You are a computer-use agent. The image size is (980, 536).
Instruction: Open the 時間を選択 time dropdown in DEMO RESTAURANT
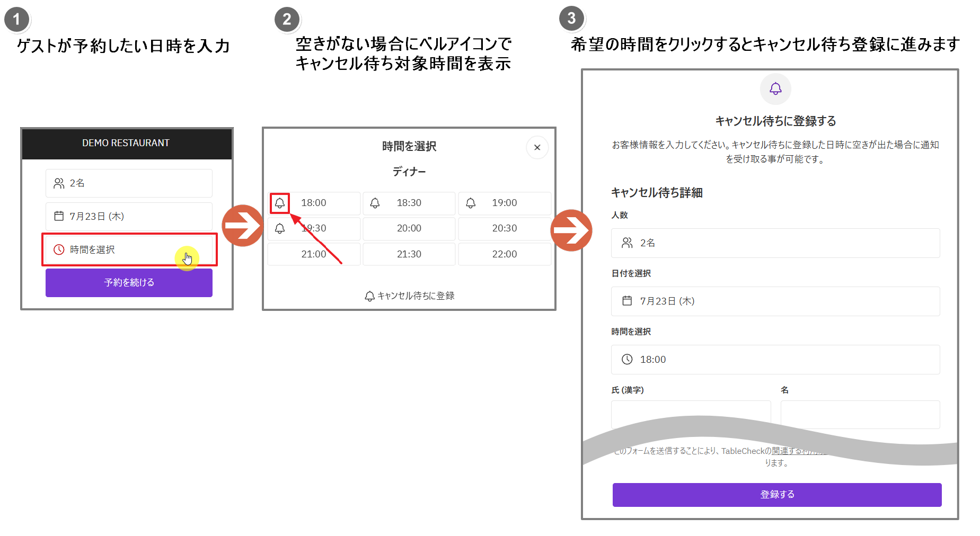point(129,249)
